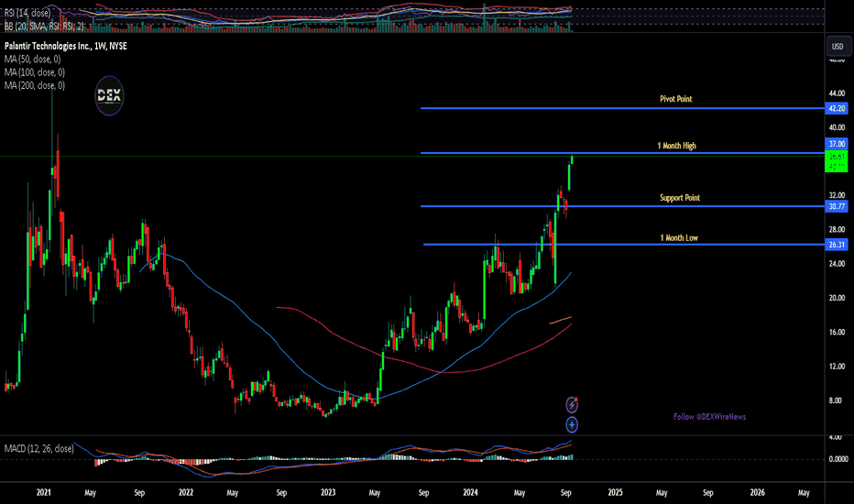Select the MA (200, close, 0) legend
This screenshot has width=854, height=504.
point(35,85)
